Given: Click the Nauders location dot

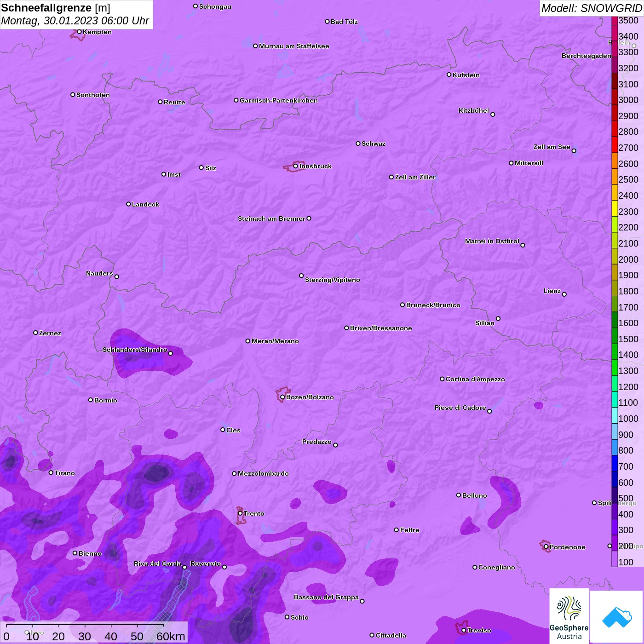Looking at the screenshot, I should pyautogui.click(x=117, y=277).
